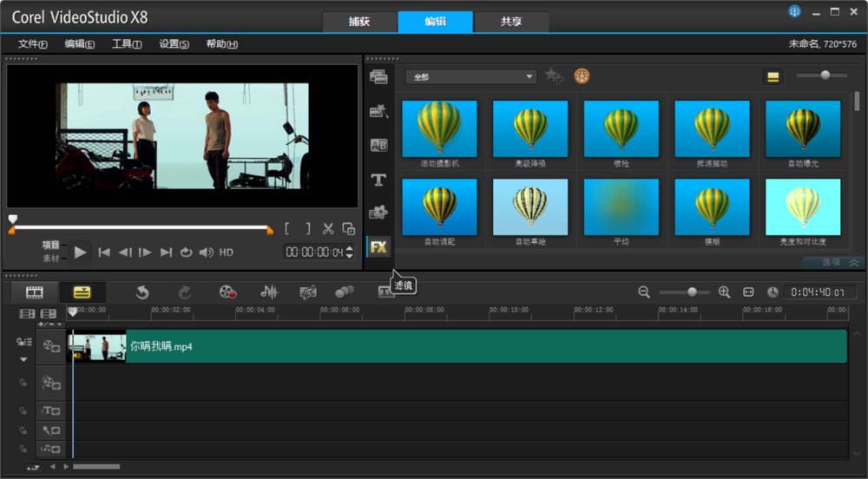Toggle ripple editing above the video track
Image resolution: width=868 pixels, height=479 pixels.
click(x=23, y=342)
